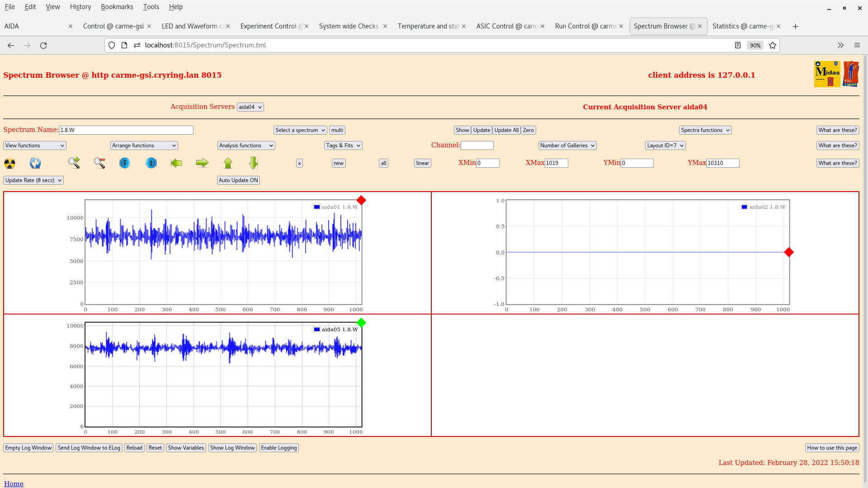Click How to use this page

(832, 448)
